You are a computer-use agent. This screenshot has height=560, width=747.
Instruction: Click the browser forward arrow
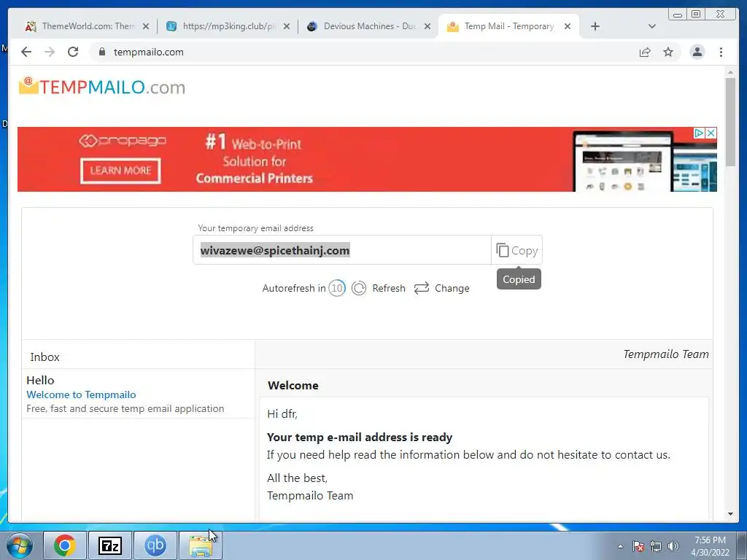pyautogui.click(x=50, y=52)
